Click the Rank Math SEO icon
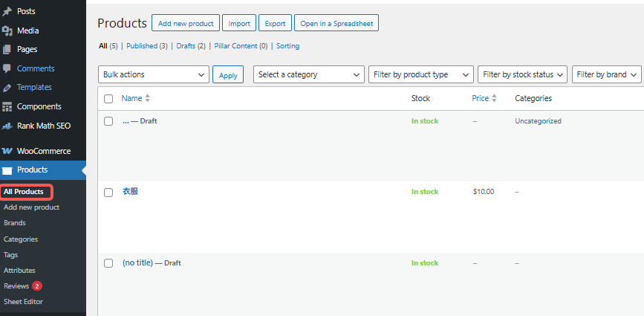Image resolution: width=644 pixels, height=316 pixels. coord(7,126)
